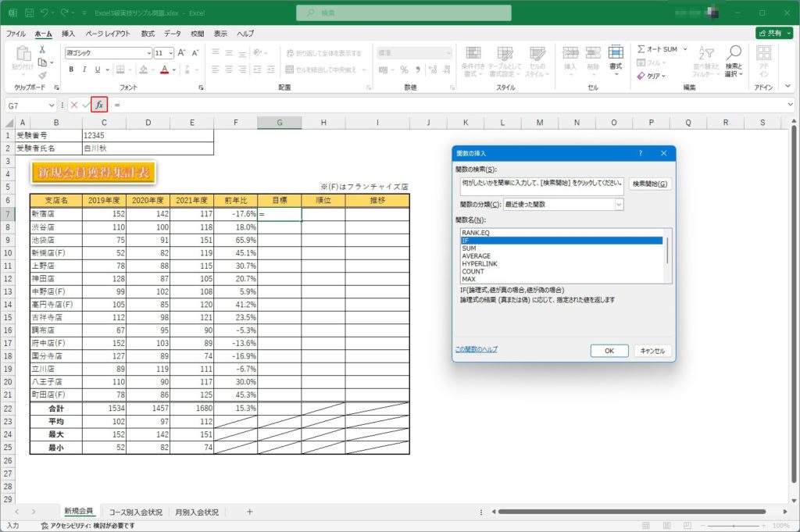
Task: Switch to コース別入会状況 sheet tab
Action: tap(136, 512)
